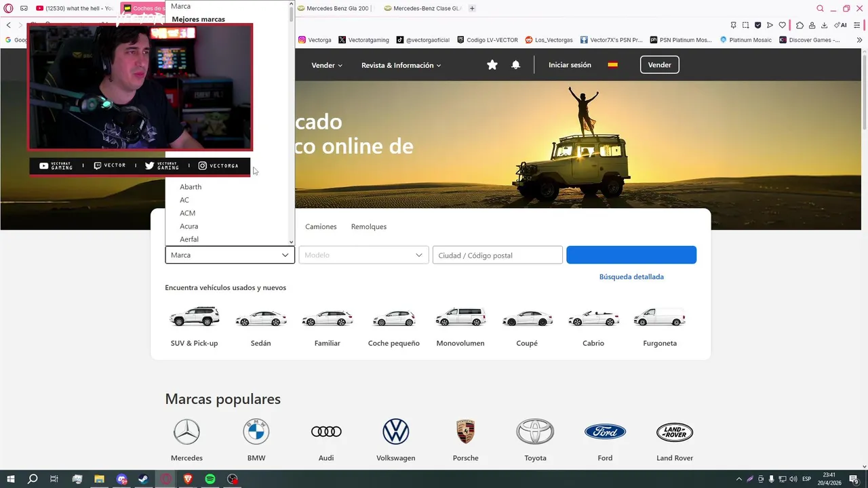Open the browser search magnifier icon

(x=821, y=9)
